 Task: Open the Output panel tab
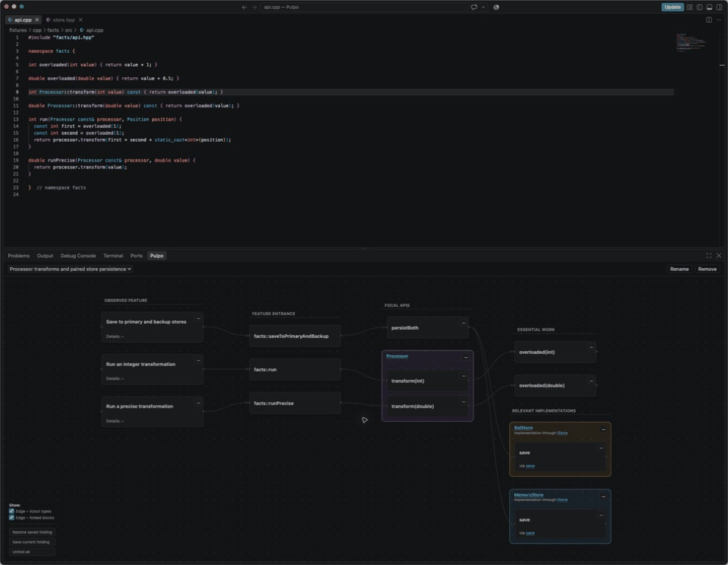[45, 256]
